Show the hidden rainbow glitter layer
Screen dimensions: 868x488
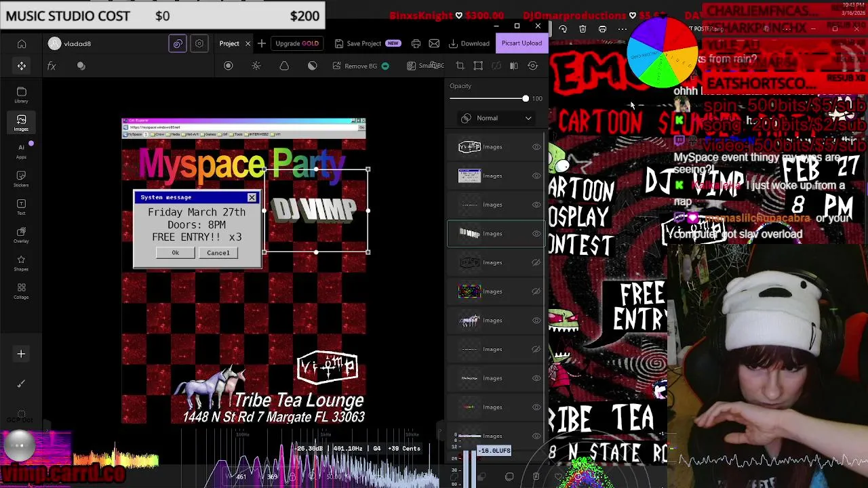[x=536, y=291]
